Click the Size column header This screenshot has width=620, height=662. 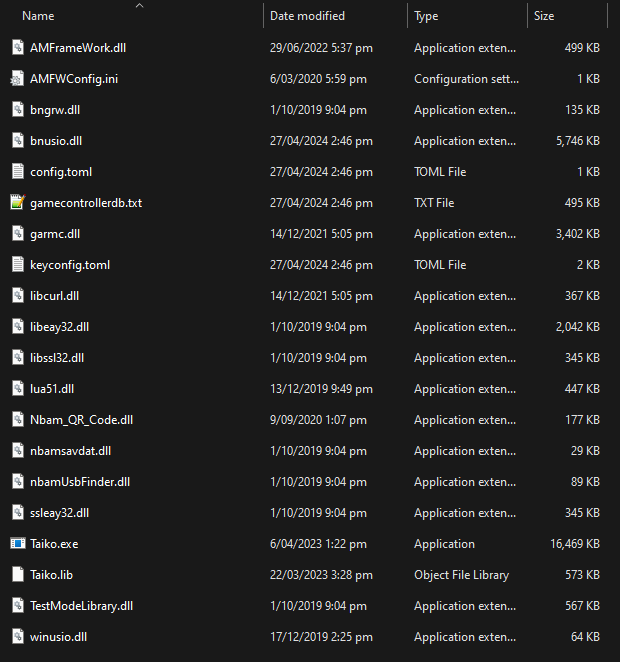[x=544, y=16]
